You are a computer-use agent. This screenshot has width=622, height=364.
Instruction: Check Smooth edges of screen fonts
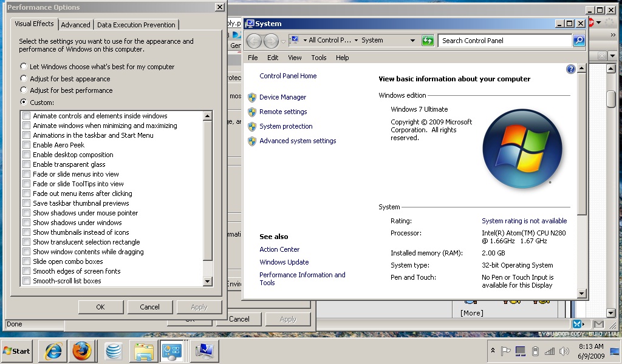coord(27,271)
